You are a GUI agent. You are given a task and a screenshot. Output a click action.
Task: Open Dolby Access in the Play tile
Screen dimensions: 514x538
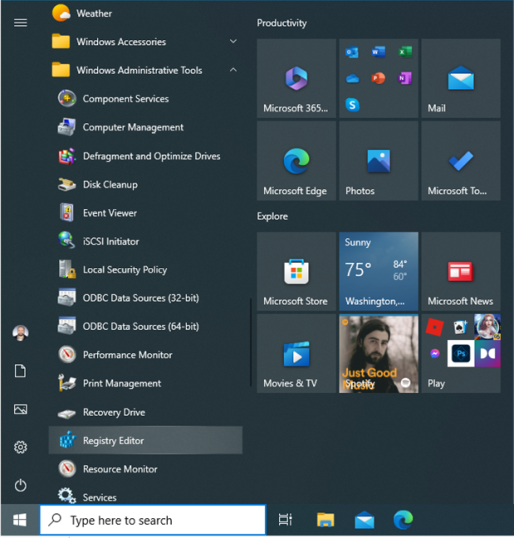(x=487, y=353)
